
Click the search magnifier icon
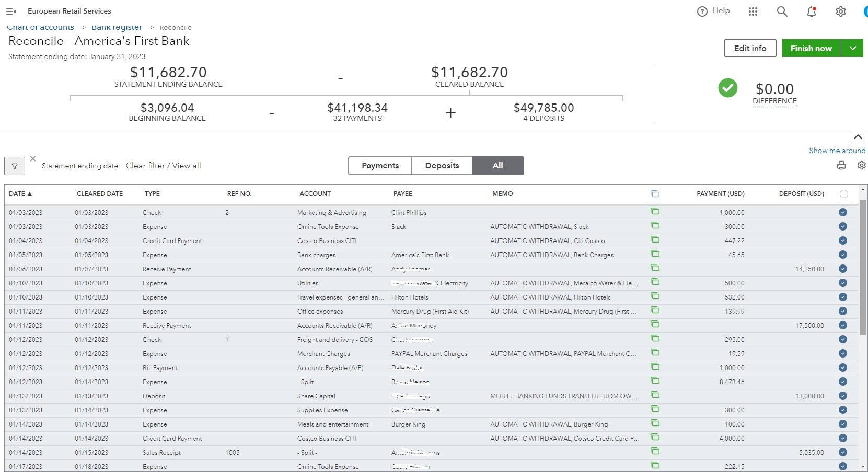[x=782, y=11]
